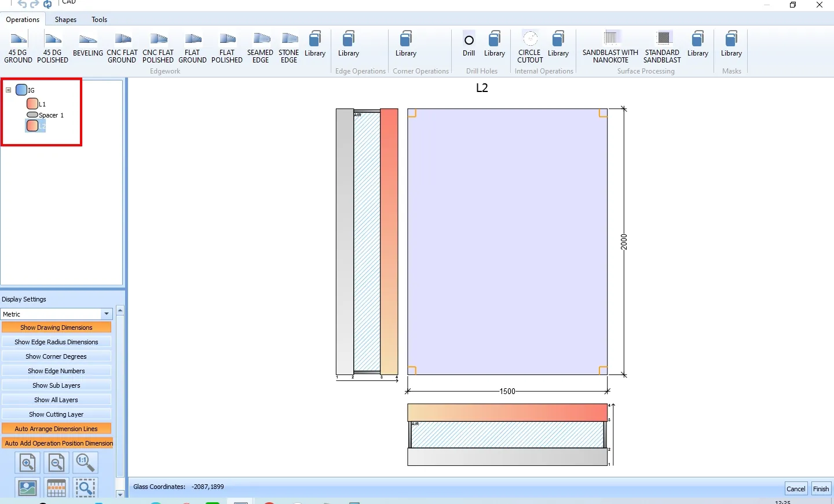This screenshot has width=834, height=504.
Task: Toggle Show Cutting Layer
Action: (x=56, y=414)
